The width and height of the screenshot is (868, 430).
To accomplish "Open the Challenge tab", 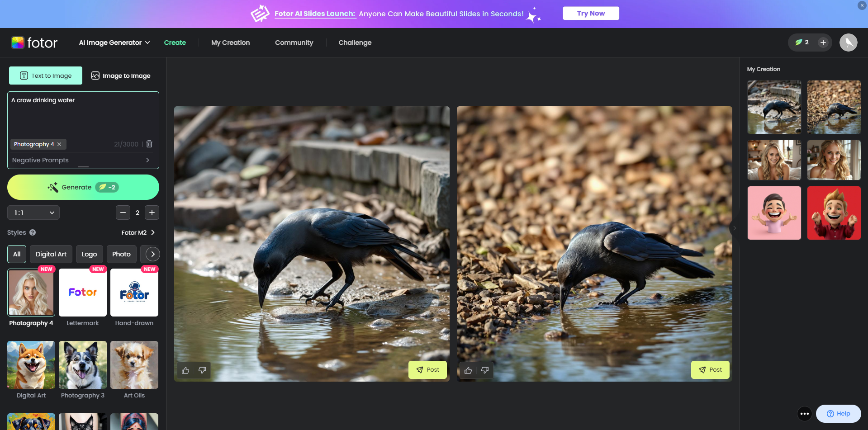I will pos(355,43).
